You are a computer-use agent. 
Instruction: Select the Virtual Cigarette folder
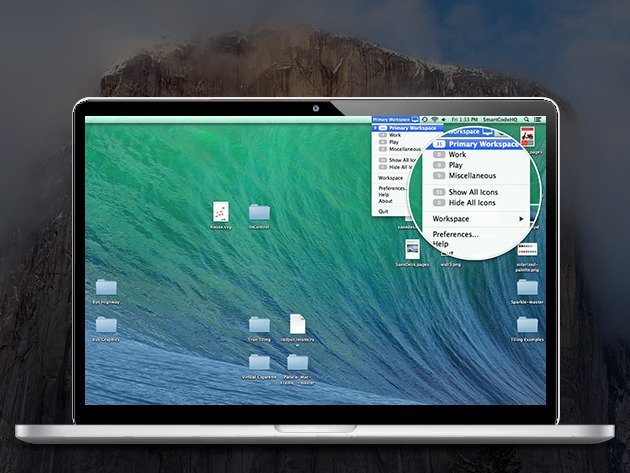259,361
